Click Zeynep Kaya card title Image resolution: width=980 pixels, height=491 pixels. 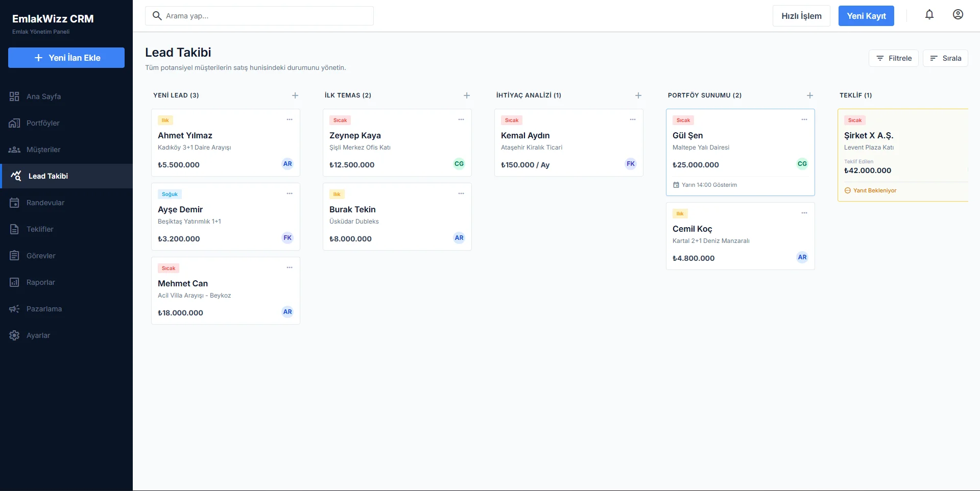(355, 135)
